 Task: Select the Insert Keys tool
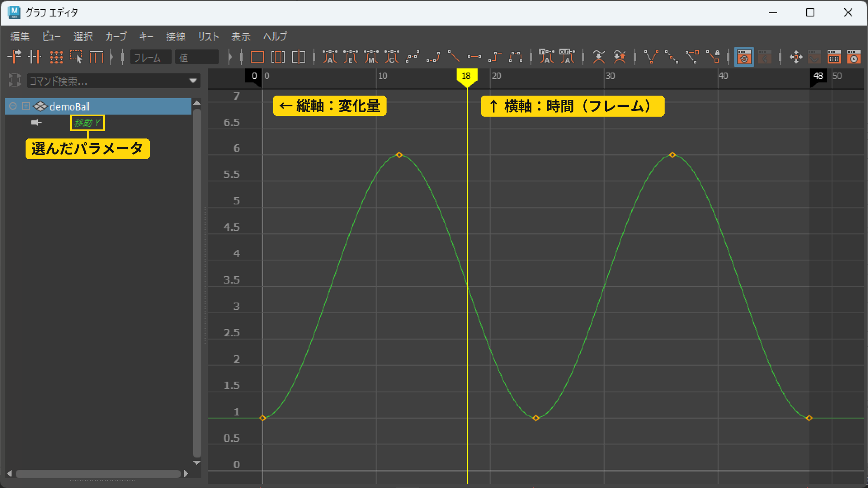[35, 57]
